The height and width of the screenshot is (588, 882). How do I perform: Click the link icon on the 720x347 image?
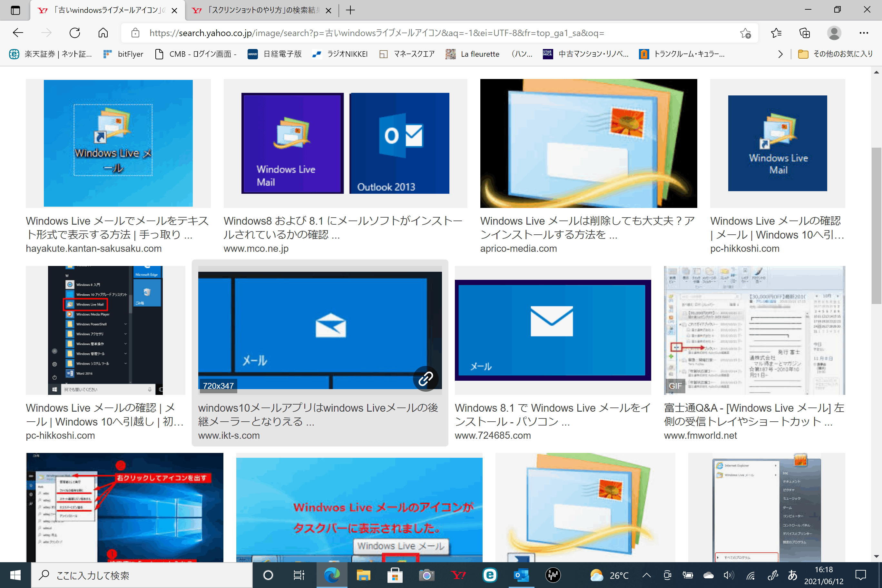click(426, 378)
